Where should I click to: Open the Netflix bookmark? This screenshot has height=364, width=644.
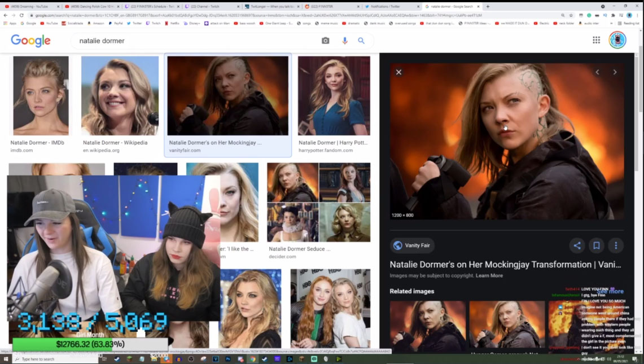[x=172, y=23]
